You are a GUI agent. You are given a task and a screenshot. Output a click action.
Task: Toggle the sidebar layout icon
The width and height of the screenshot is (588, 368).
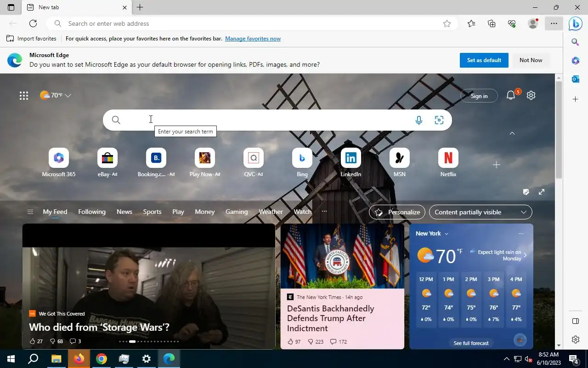(x=575, y=321)
